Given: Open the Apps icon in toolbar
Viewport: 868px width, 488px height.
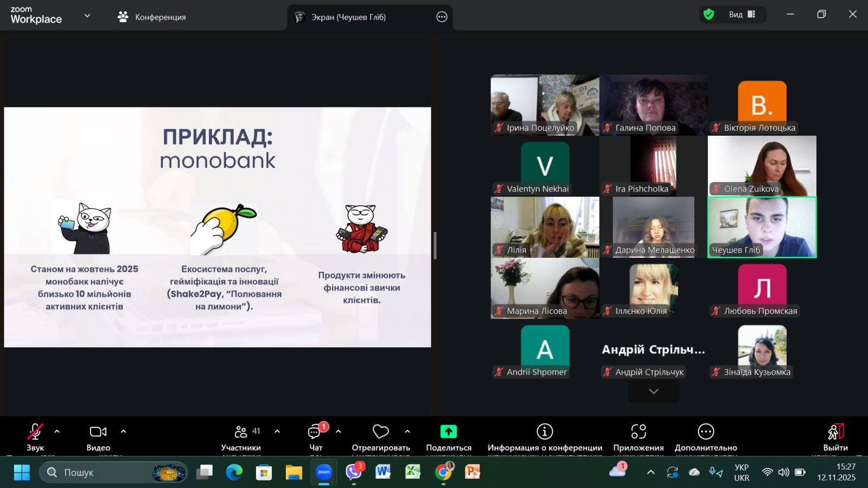Looking at the screenshot, I should (x=638, y=432).
